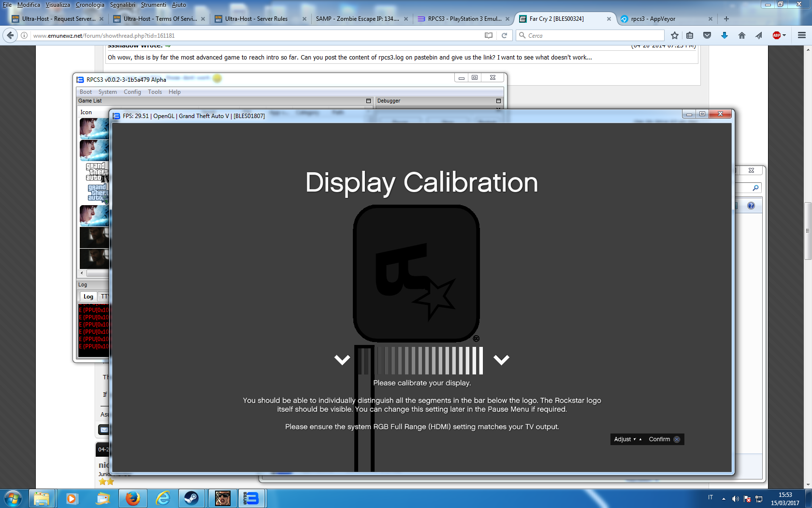Open the Strumenti menu
Viewport: 812px width, 508px height.
pyautogui.click(x=154, y=5)
